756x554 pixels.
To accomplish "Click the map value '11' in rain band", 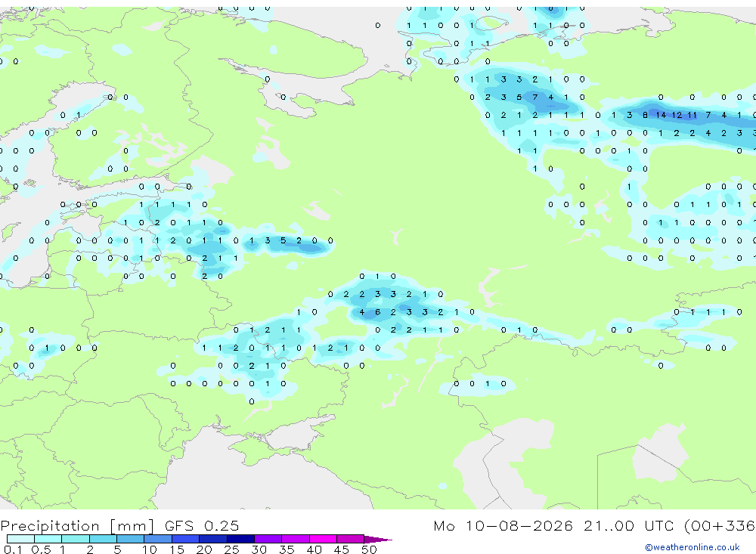I will click(692, 115).
